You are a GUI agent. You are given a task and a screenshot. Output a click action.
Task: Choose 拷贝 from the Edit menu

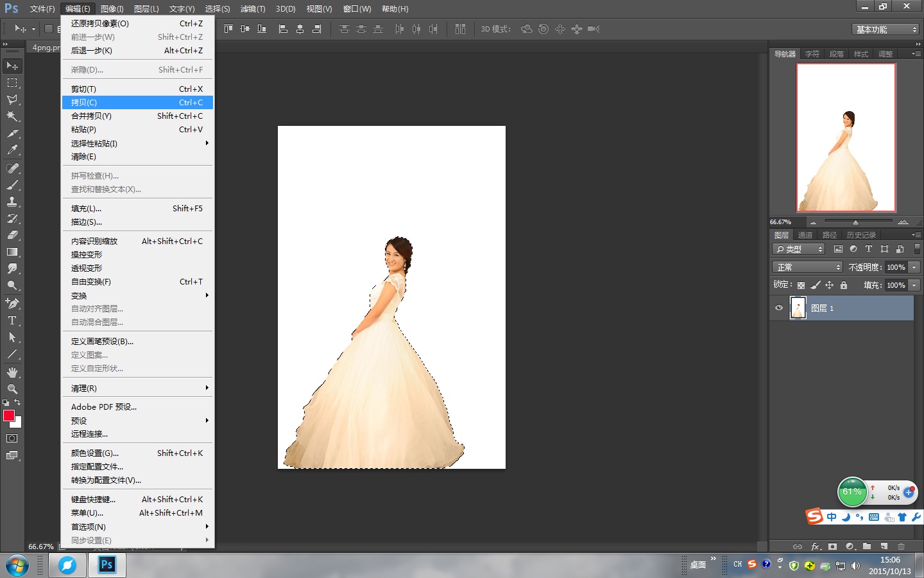[x=138, y=103]
